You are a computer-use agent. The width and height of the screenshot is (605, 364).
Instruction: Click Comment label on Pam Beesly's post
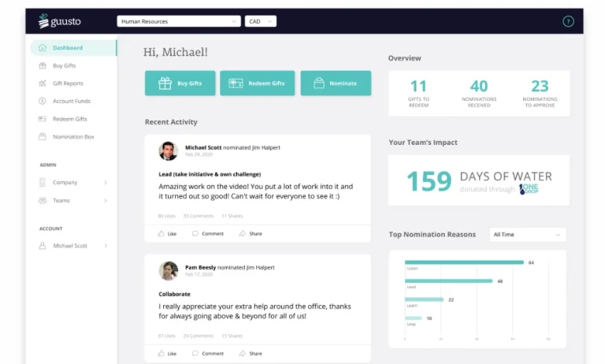pyautogui.click(x=213, y=354)
